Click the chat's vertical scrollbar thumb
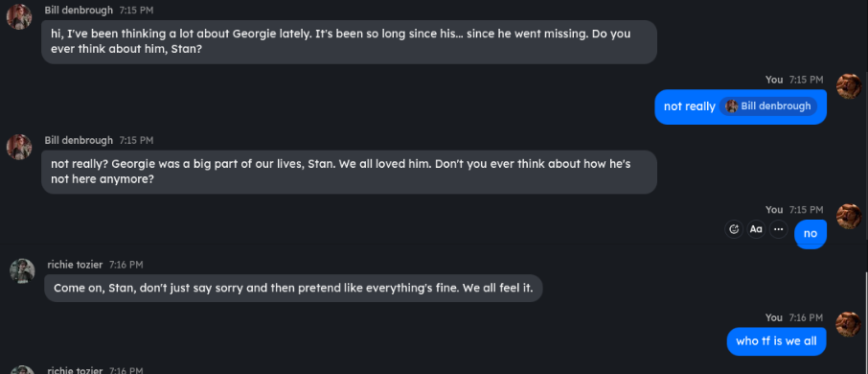 click(866, 322)
